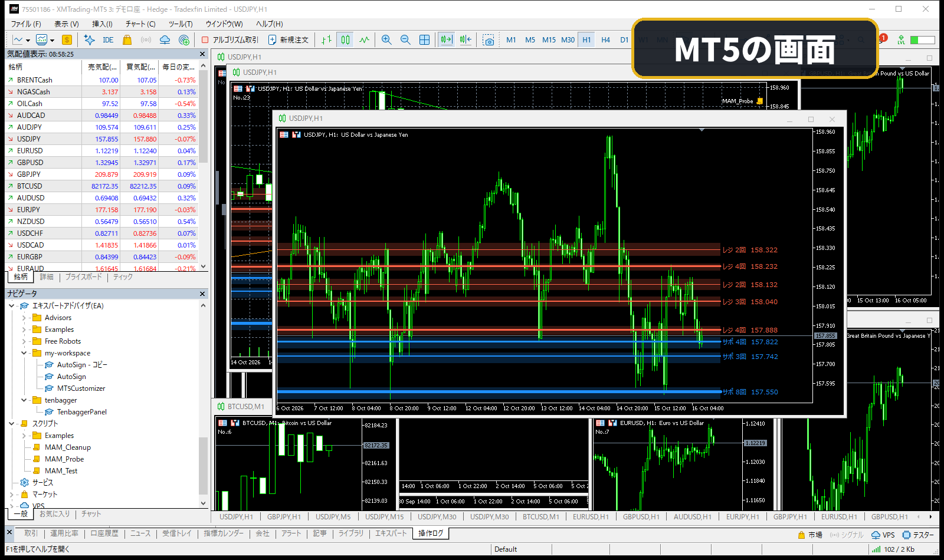Open the VPS cloud icon in toolbar

click(165, 40)
